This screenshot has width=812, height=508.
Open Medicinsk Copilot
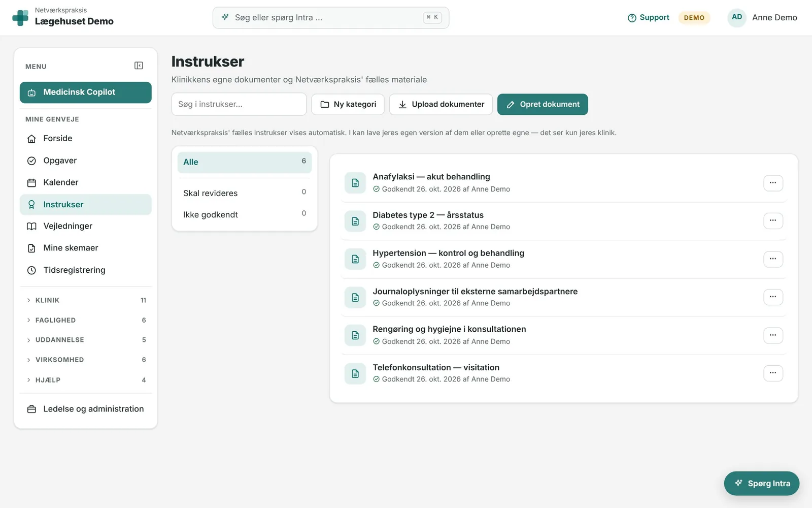[x=86, y=92]
